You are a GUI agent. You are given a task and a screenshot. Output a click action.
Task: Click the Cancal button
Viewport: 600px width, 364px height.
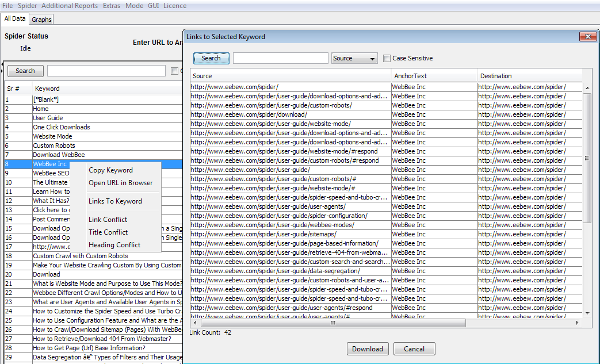(x=414, y=348)
